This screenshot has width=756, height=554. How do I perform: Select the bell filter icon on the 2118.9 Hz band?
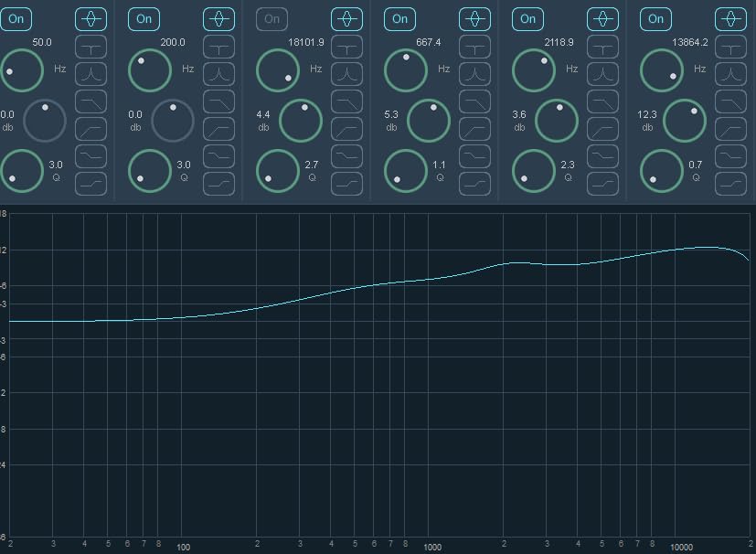pos(603,19)
